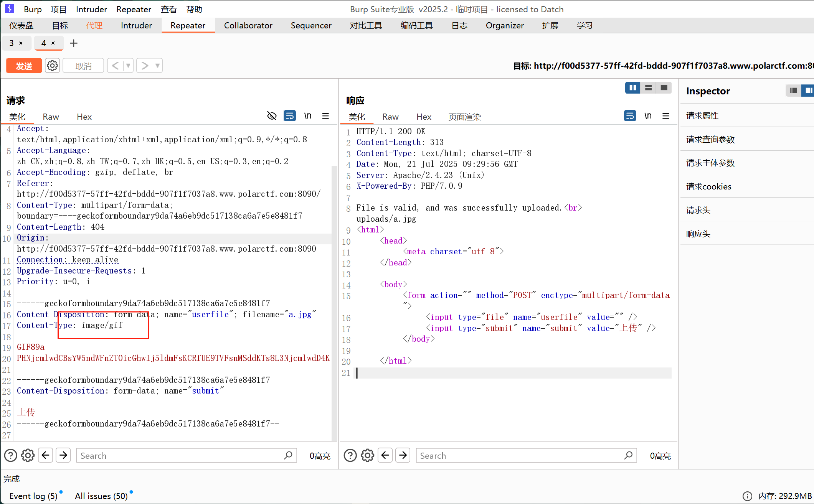This screenshot has width=814, height=504.
Task: Open history forward dropdown arrow
Action: [157, 66]
